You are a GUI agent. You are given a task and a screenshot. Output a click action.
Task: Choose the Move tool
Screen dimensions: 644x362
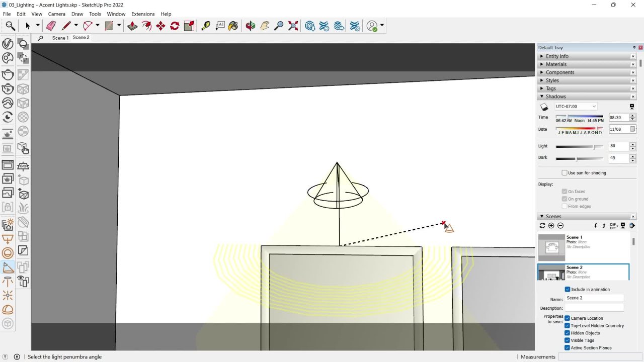coord(160,26)
